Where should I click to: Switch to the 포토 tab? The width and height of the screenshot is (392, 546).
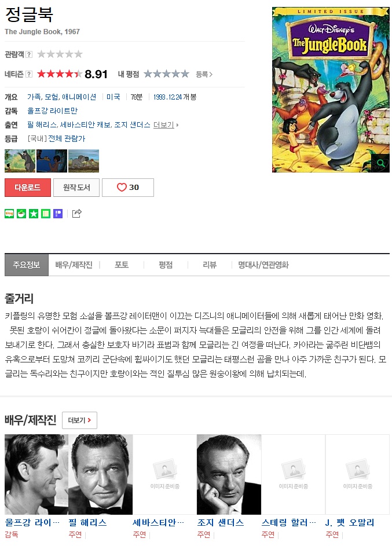coord(122,265)
